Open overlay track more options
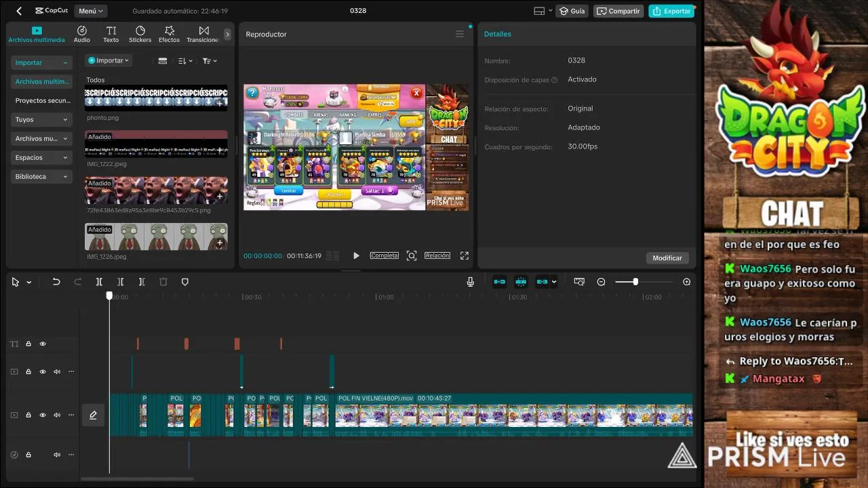This screenshot has width=868, height=488. tap(71, 371)
